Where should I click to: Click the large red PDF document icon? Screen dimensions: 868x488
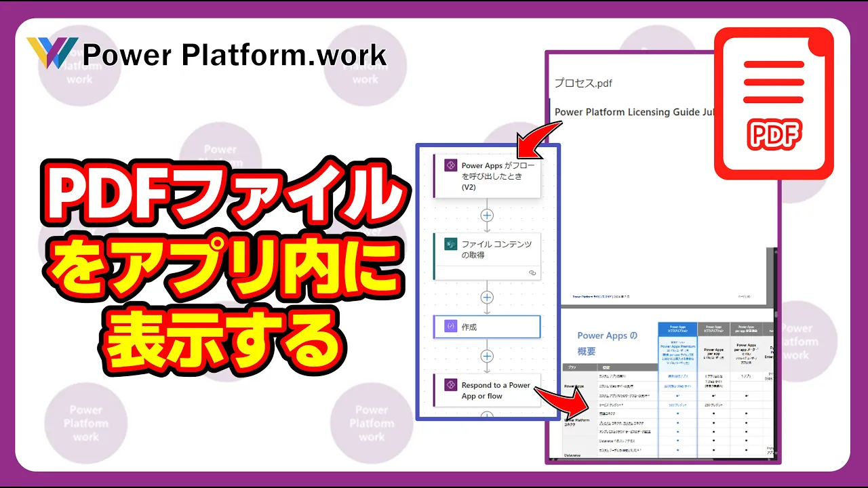(774, 103)
